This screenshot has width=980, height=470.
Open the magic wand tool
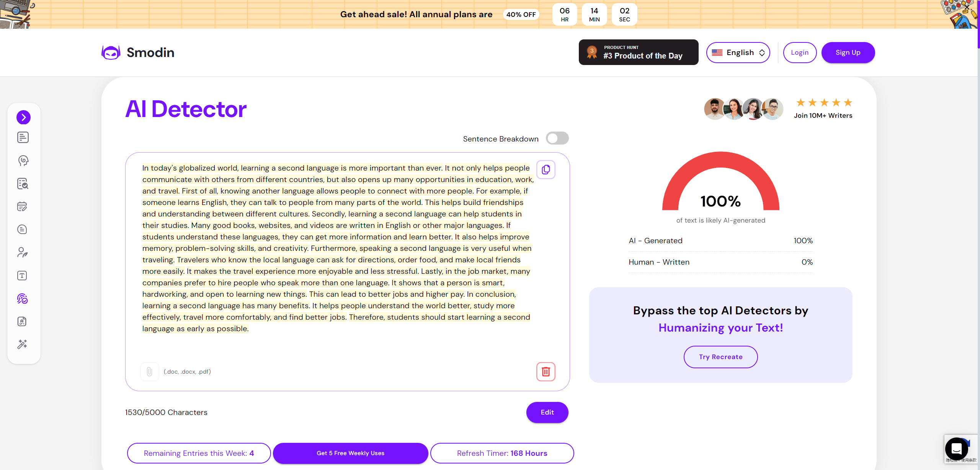tap(22, 344)
